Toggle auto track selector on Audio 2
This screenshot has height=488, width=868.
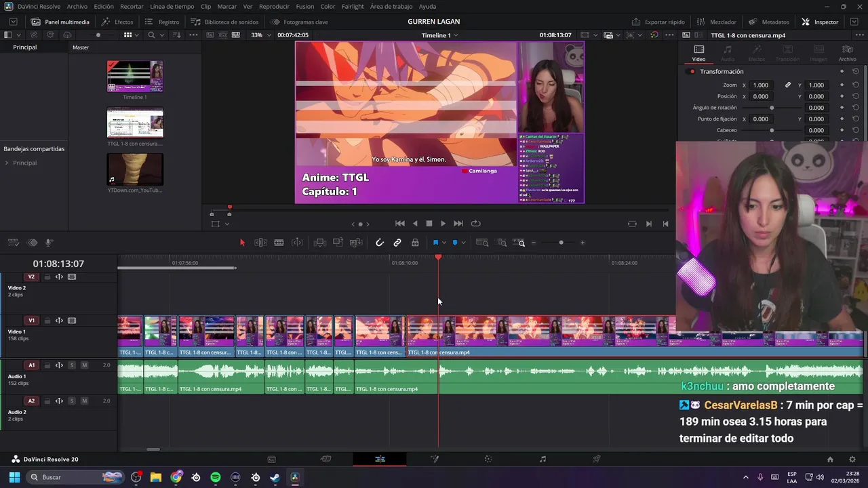coord(59,401)
